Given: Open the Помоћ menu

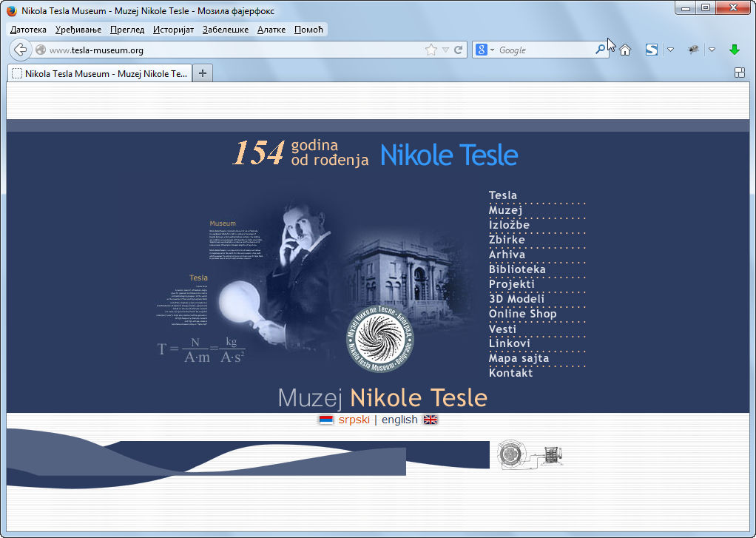Looking at the screenshot, I should (x=308, y=30).
